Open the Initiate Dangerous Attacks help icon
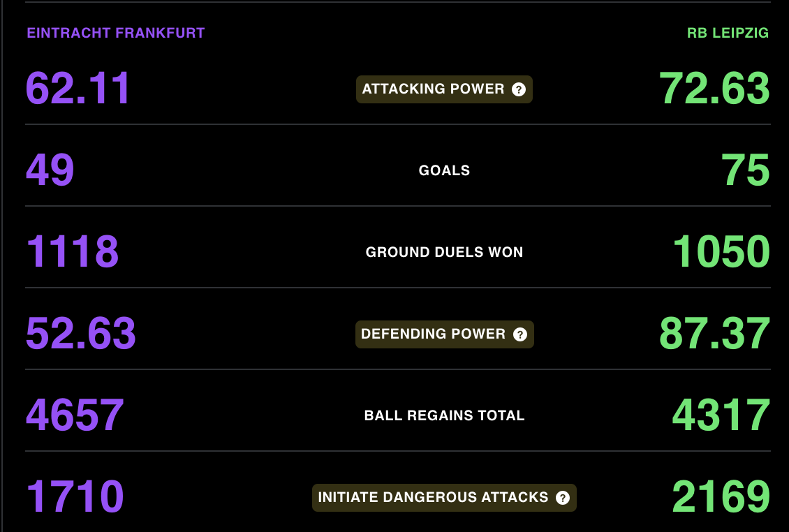 pos(563,498)
